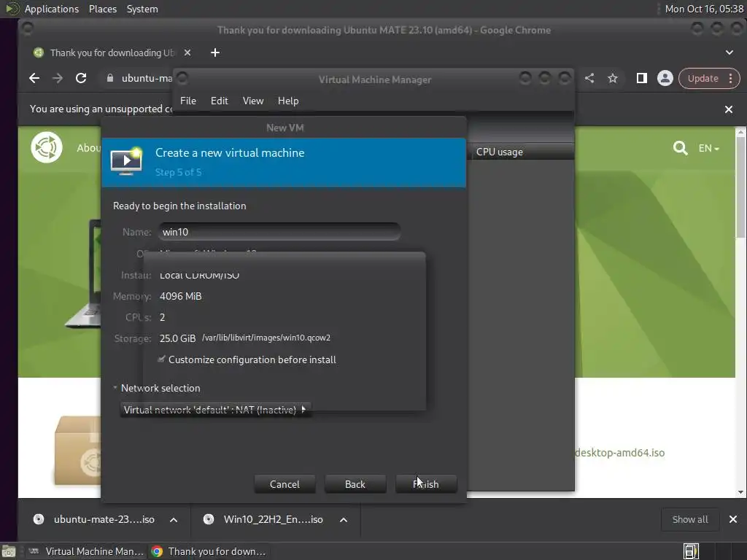Open Chrome profile avatar
The height and width of the screenshot is (560, 747).
[665, 78]
